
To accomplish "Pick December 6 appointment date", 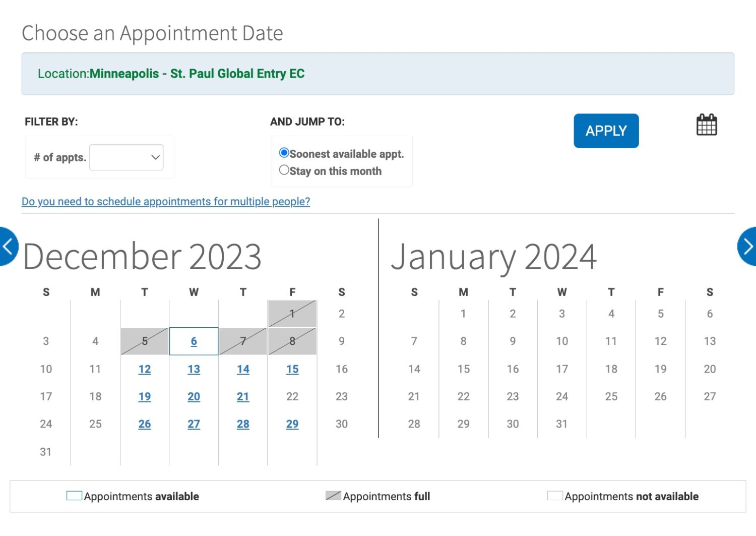I will pos(194,341).
